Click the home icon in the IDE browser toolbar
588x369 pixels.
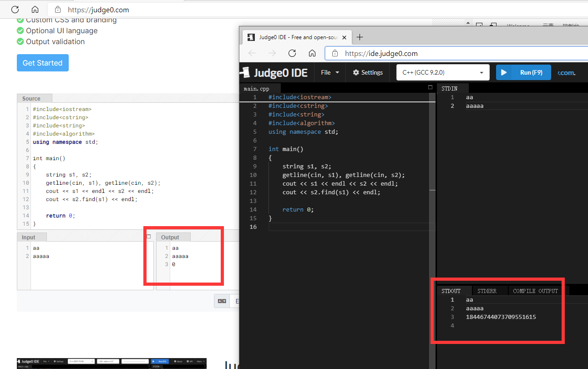click(312, 53)
